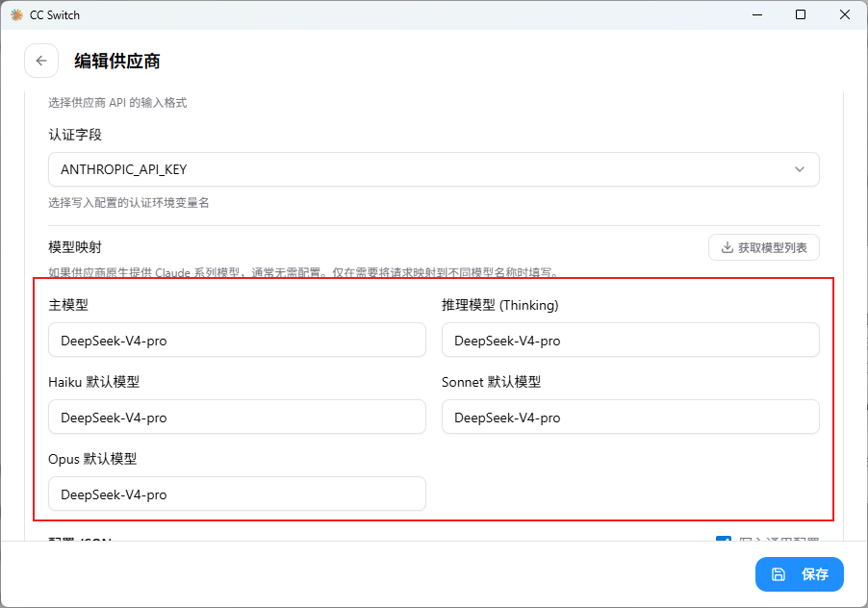Click the Sonnet 默认模型 label
868x608 pixels.
(492, 382)
